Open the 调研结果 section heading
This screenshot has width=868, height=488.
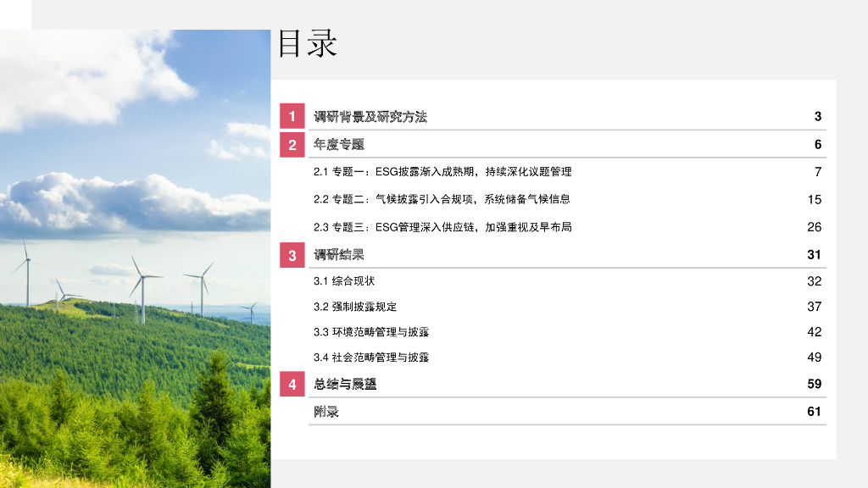coord(339,254)
